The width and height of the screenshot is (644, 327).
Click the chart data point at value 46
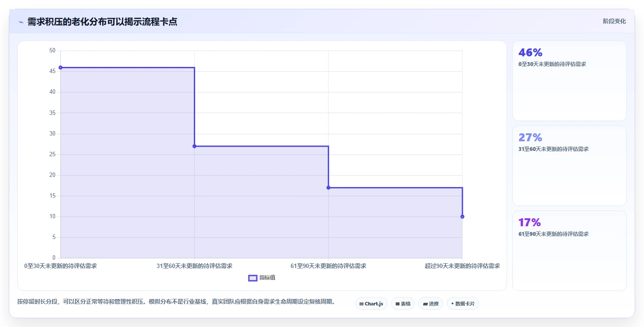tap(60, 67)
